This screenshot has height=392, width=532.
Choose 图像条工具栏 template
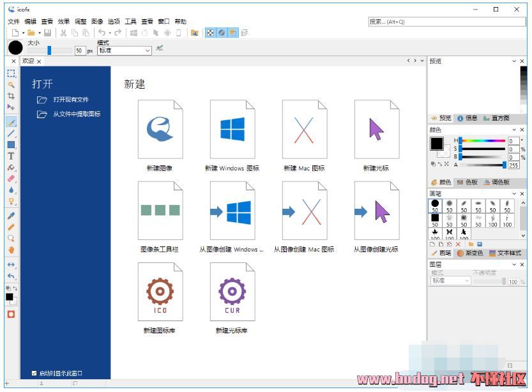tap(160, 217)
